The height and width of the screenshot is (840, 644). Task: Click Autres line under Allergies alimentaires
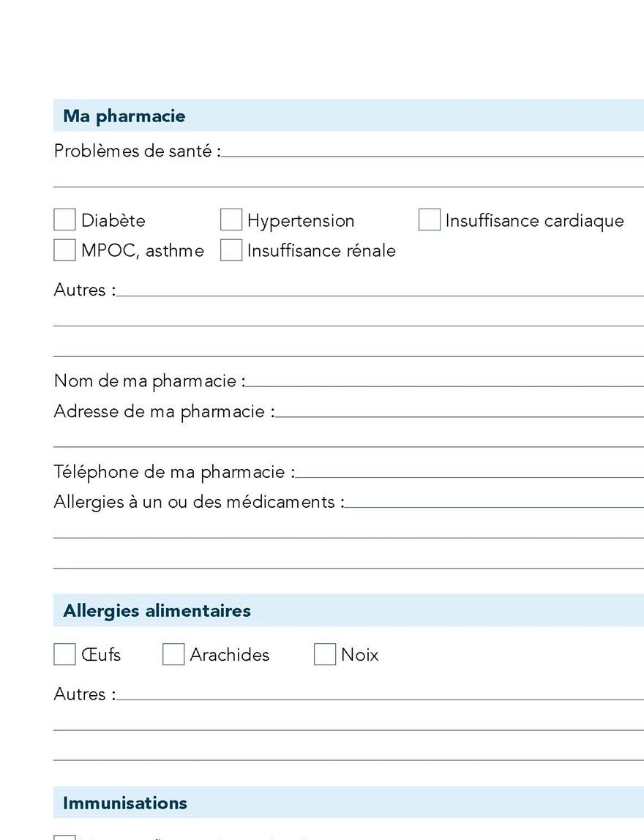[380, 694]
